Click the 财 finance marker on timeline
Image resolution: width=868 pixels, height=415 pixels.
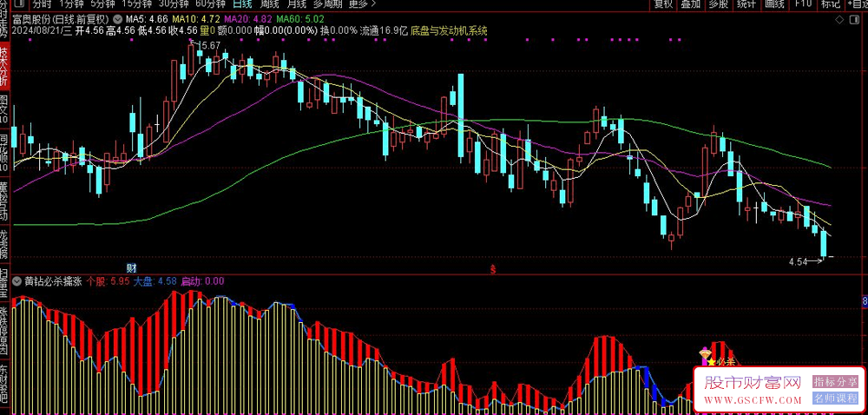tap(131, 269)
